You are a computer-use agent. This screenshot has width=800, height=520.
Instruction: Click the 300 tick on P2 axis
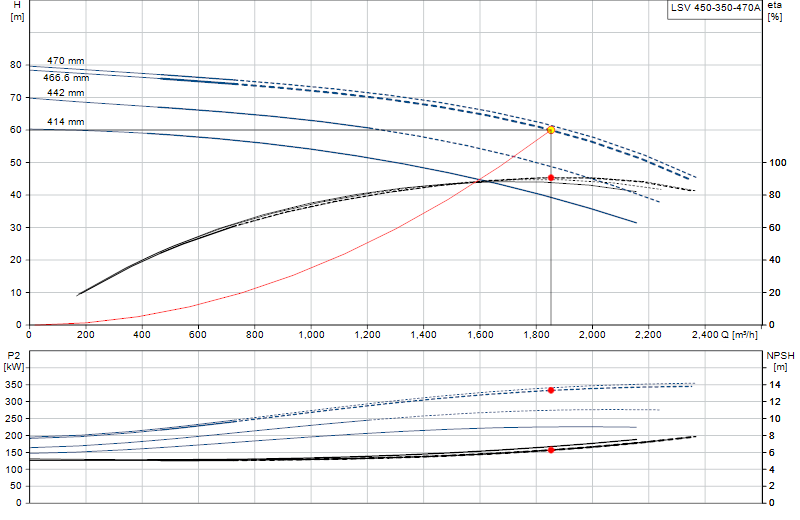pos(14,402)
